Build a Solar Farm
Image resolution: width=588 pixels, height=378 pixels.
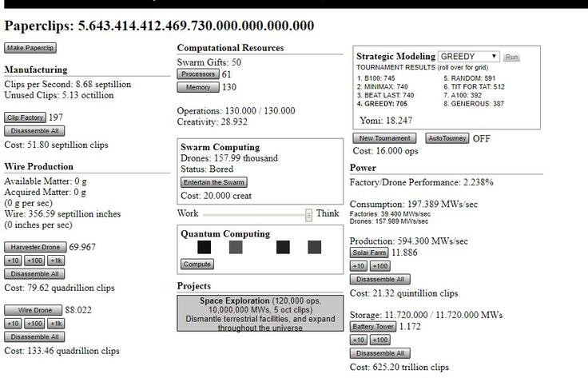point(369,253)
